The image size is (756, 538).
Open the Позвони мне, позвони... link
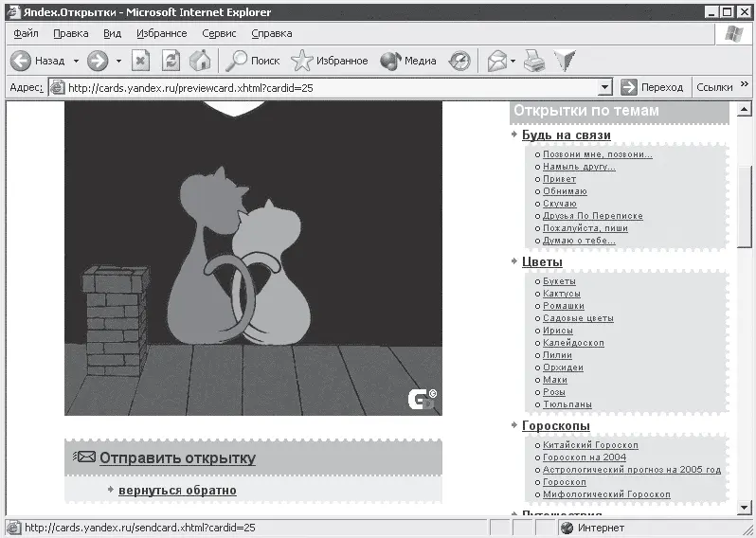[598, 154]
